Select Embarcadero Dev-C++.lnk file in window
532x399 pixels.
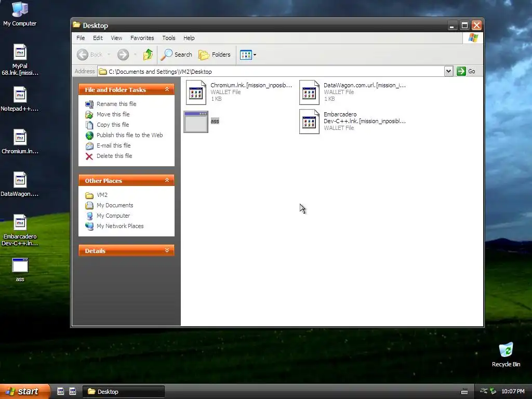[353, 121]
